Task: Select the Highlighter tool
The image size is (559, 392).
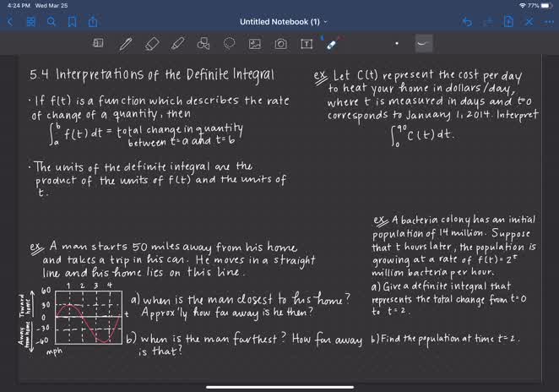Action: [x=178, y=42]
